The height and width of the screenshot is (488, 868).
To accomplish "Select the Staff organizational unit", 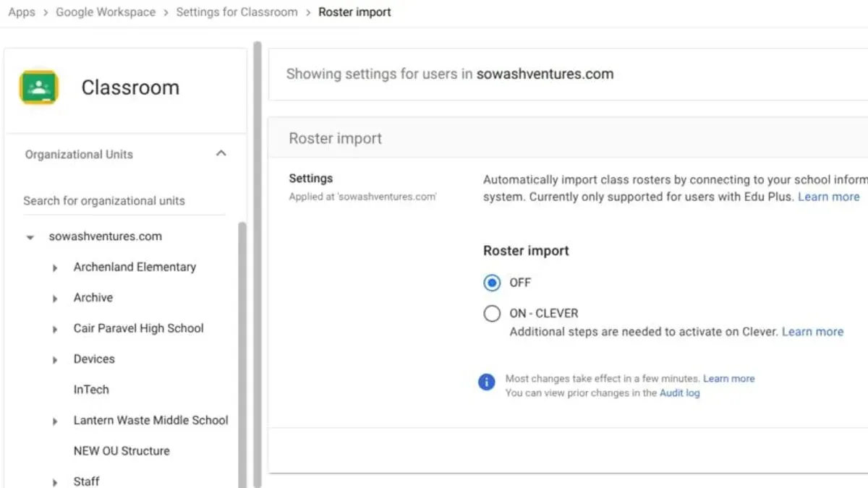I will point(86,481).
